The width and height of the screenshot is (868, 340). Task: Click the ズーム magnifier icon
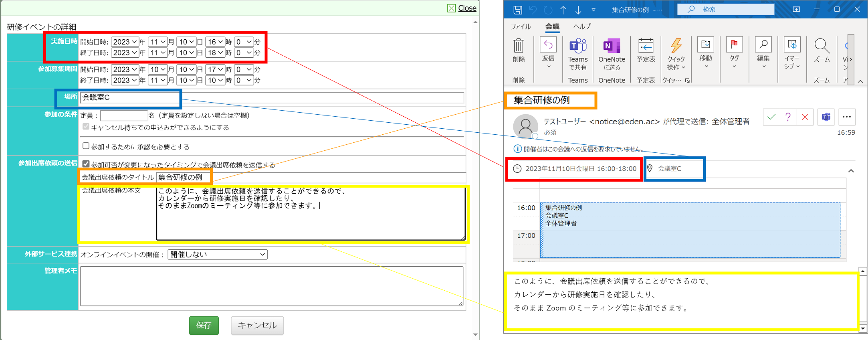coord(822,46)
